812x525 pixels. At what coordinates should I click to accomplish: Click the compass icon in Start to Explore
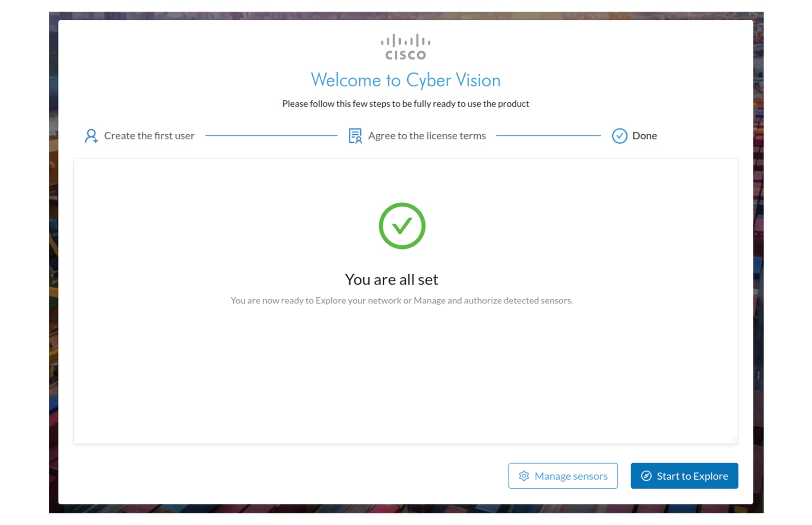click(x=646, y=476)
